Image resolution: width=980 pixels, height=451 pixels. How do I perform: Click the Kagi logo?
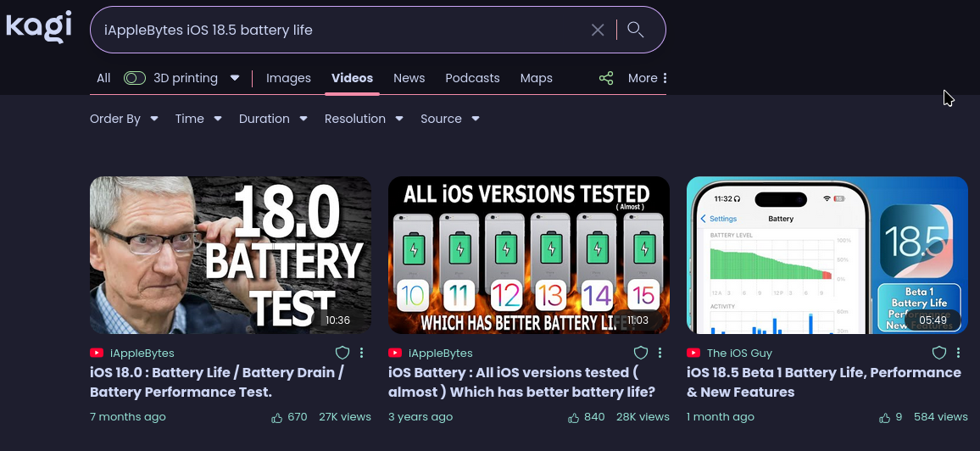(39, 27)
